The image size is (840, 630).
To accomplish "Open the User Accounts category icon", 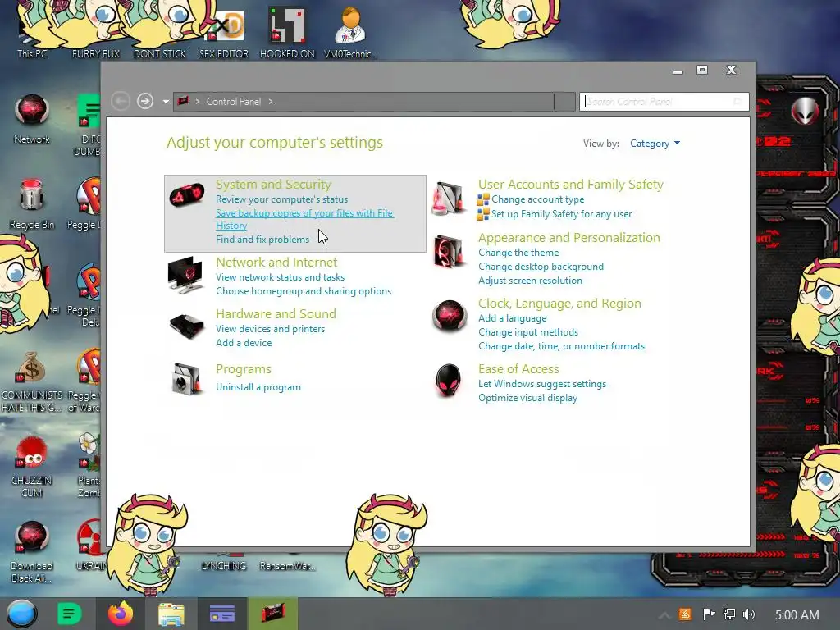I will pos(449,199).
